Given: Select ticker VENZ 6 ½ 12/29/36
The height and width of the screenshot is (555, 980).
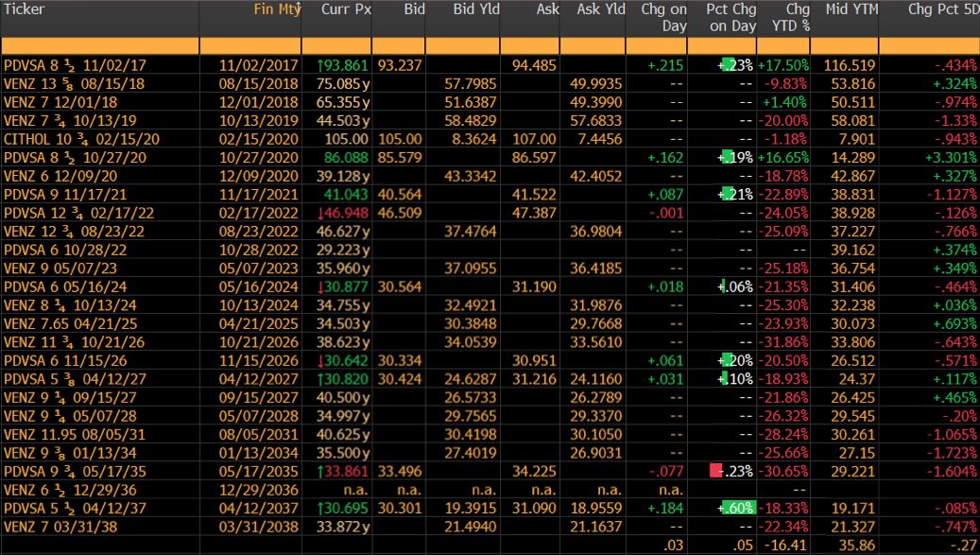Looking at the screenshot, I should 69,490.
